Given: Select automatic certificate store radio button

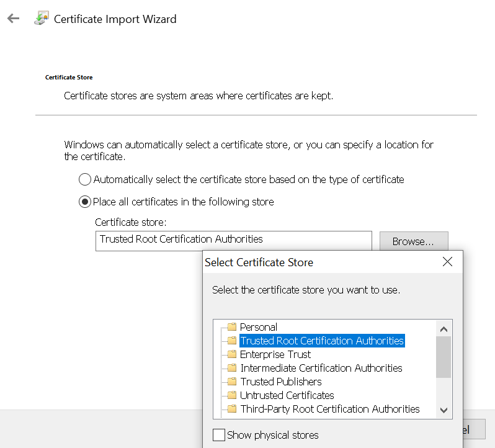Looking at the screenshot, I should point(85,179).
